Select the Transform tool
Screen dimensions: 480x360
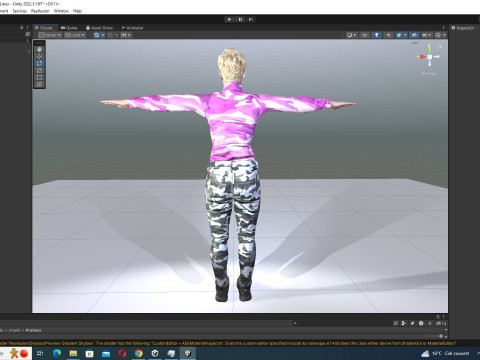pyautogui.click(x=39, y=84)
